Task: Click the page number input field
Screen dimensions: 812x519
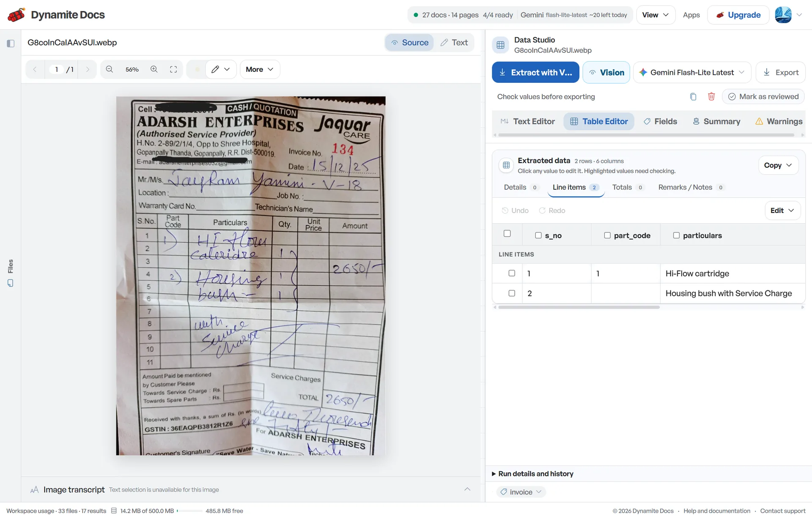Action: (57, 69)
